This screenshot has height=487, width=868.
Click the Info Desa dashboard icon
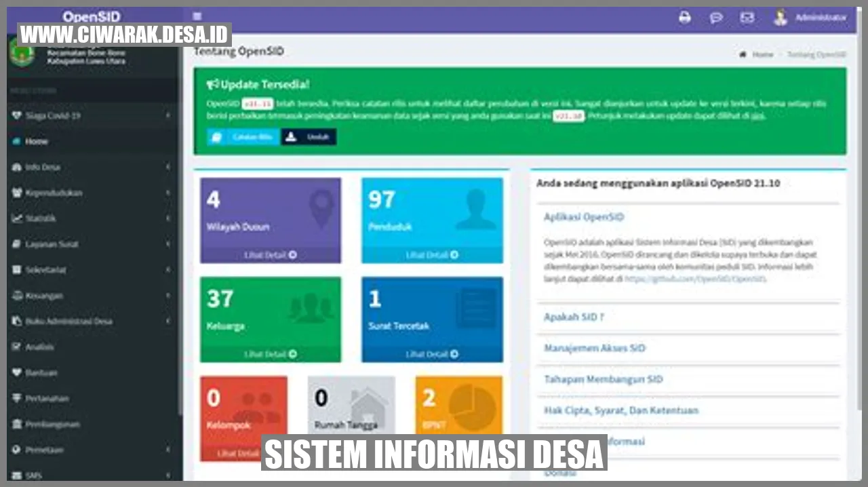coord(17,167)
